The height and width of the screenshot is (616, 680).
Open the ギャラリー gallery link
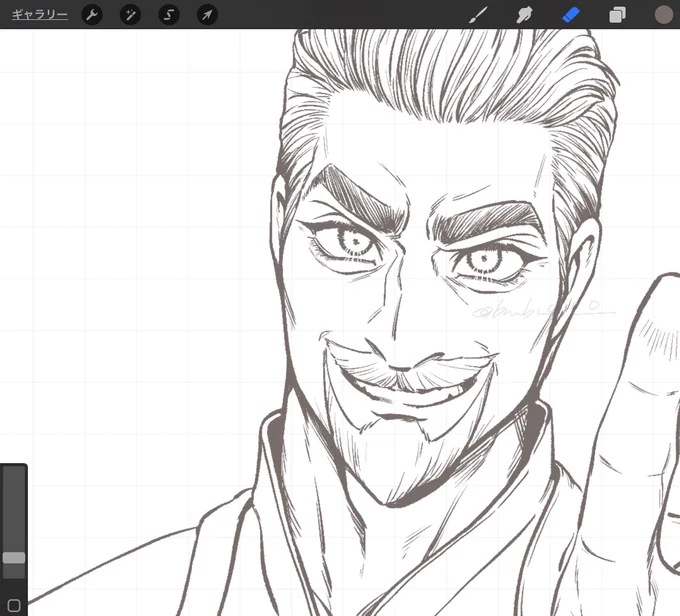tap(39, 15)
